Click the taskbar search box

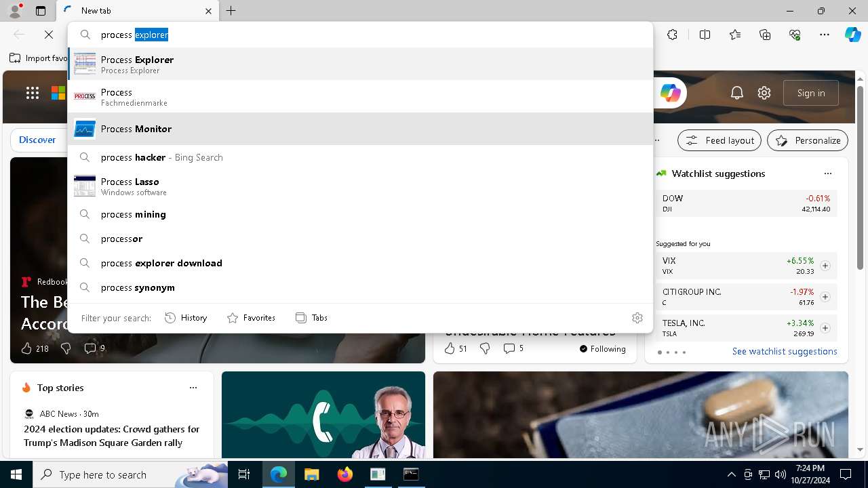click(130, 474)
